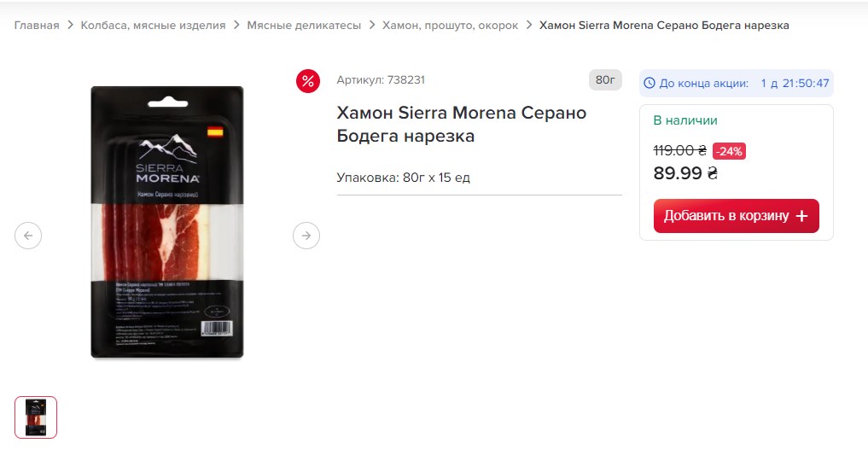Select the small product thumbnail image
This screenshot has height=449, width=868.
click(36, 417)
